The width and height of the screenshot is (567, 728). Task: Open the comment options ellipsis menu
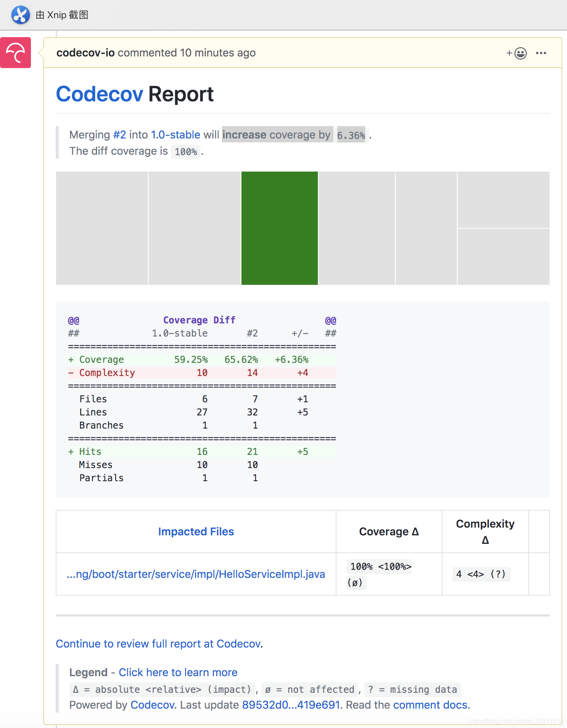pyautogui.click(x=541, y=53)
